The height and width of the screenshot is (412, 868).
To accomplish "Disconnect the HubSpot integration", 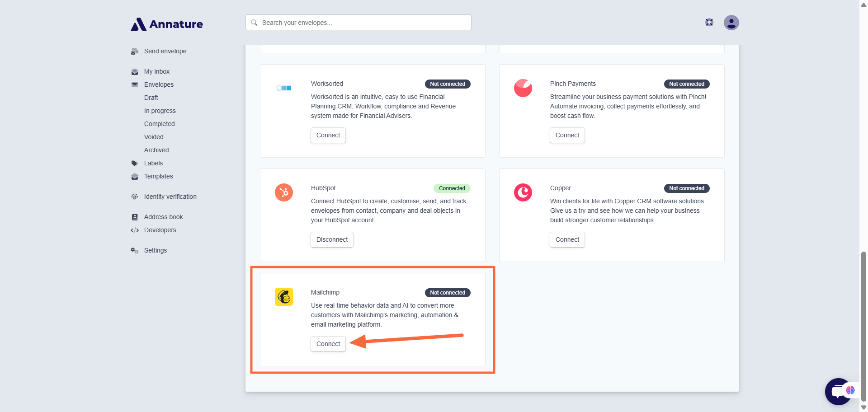I will point(332,239).
